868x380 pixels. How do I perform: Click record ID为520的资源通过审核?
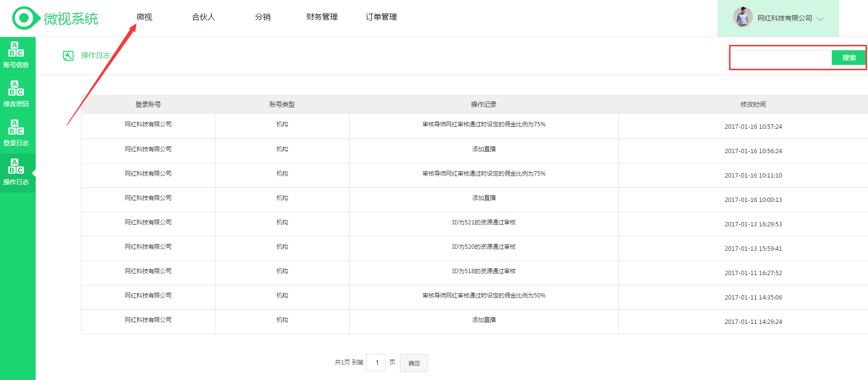tap(484, 247)
